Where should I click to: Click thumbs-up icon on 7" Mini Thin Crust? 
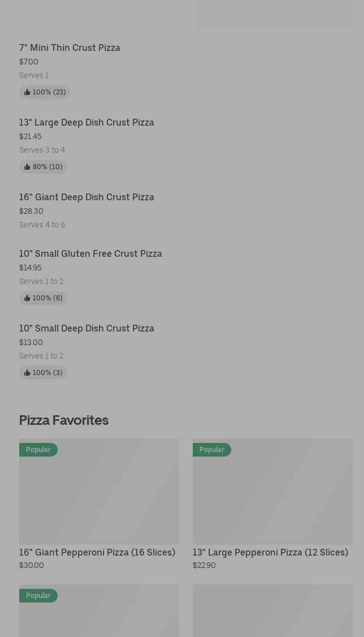(27, 92)
